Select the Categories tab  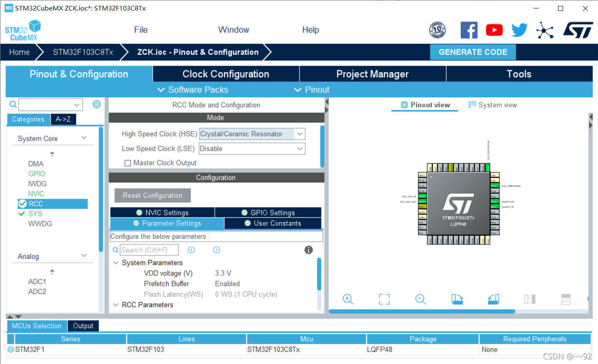coord(28,119)
